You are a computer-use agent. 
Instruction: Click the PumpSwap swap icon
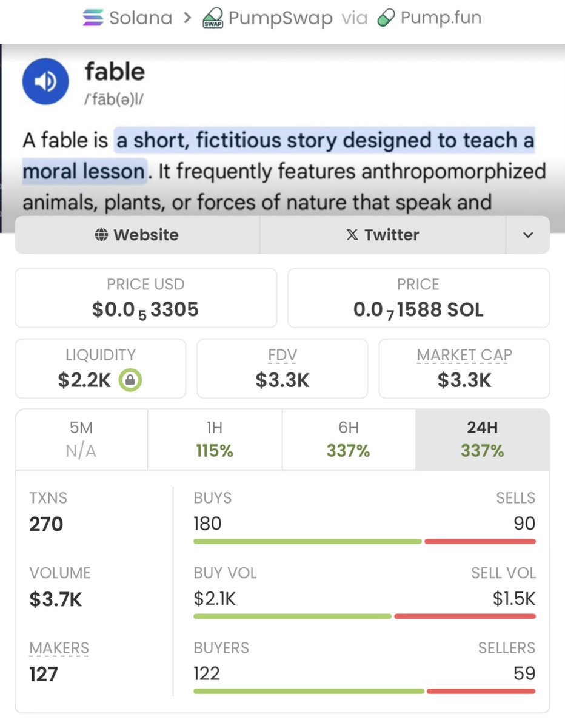coord(212,18)
